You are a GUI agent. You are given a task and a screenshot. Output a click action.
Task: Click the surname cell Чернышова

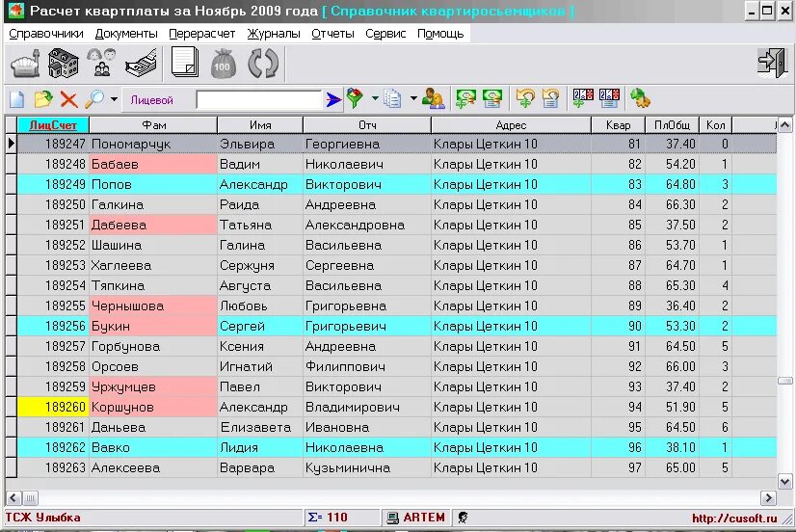click(x=153, y=306)
